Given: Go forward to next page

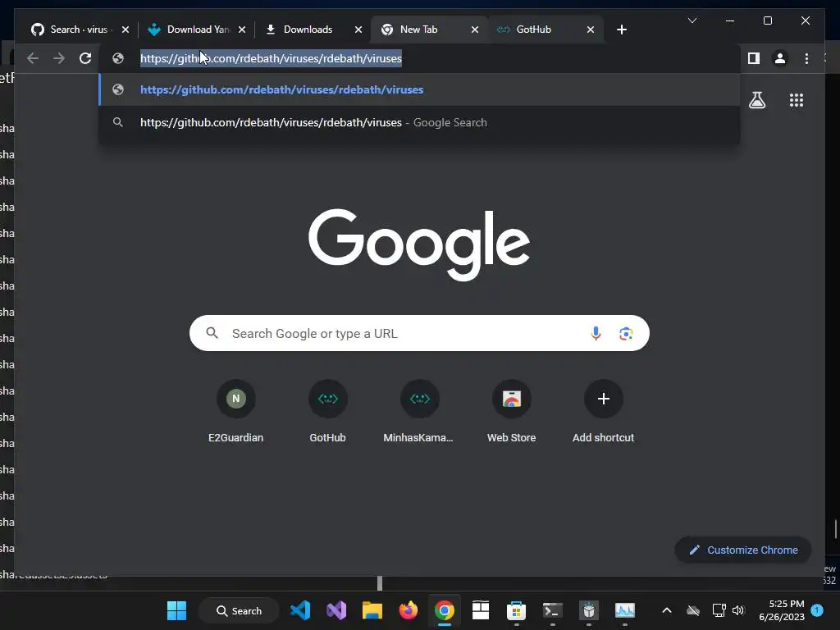Looking at the screenshot, I should pos(59,58).
